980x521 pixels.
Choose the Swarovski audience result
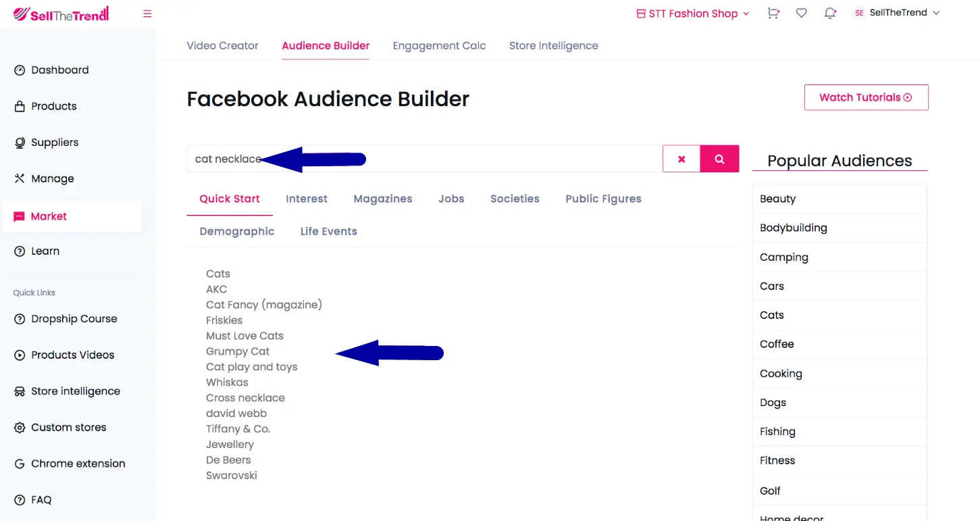[232, 476]
